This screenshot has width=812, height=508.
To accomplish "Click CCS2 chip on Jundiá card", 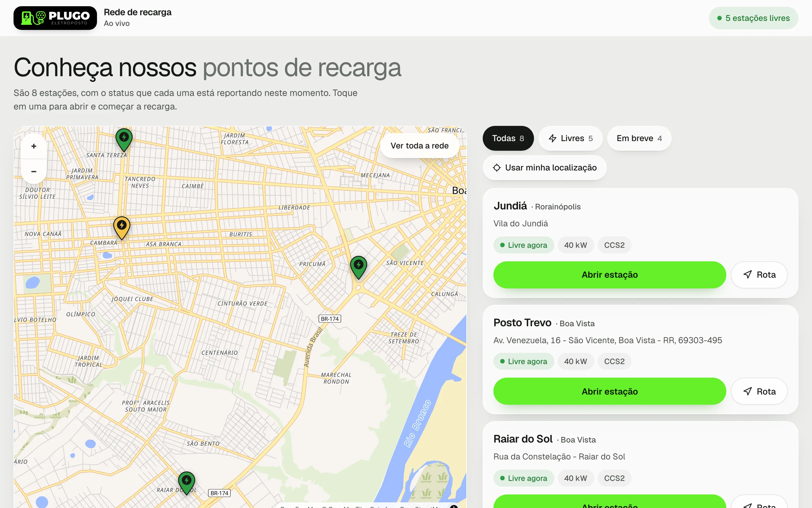I will 614,245.
